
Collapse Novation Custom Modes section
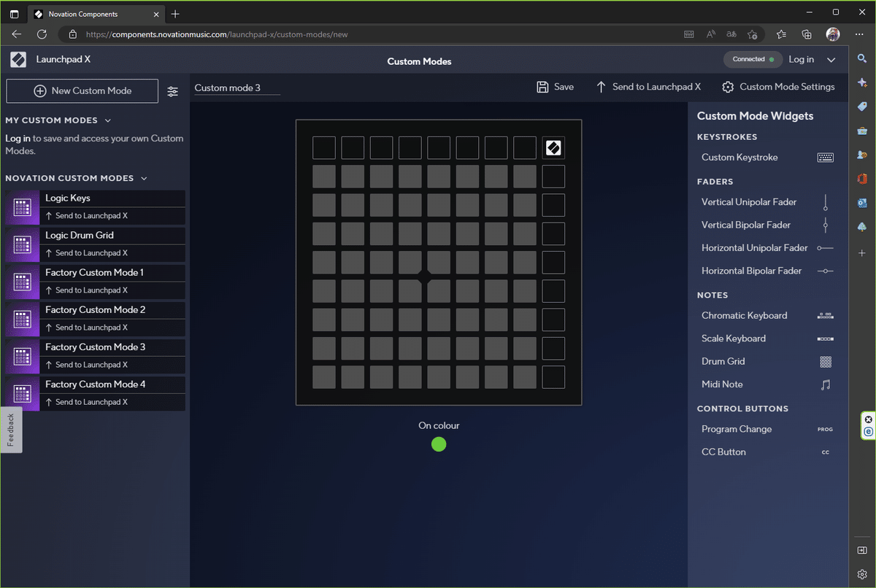pyautogui.click(x=144, y=179)
